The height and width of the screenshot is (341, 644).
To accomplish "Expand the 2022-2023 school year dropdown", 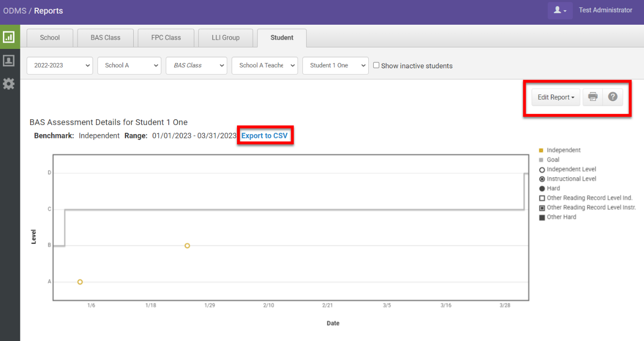I will pyautogui.click(x=60, y=65).
